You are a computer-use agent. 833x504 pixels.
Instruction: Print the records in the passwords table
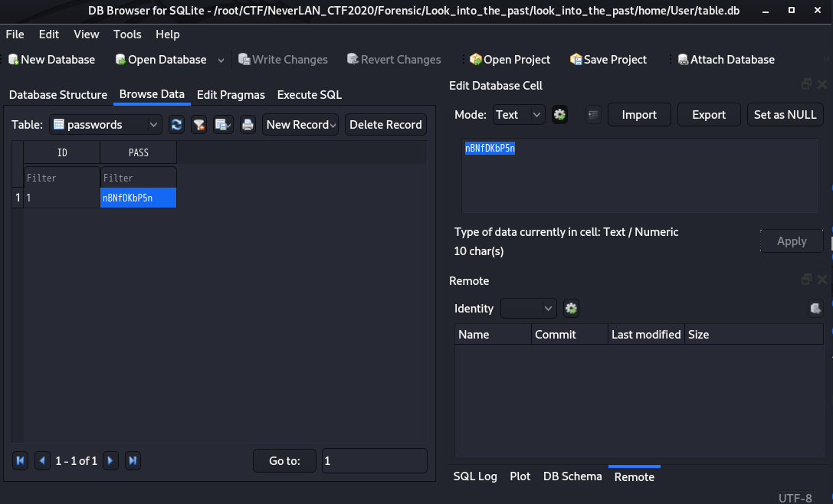248,124
